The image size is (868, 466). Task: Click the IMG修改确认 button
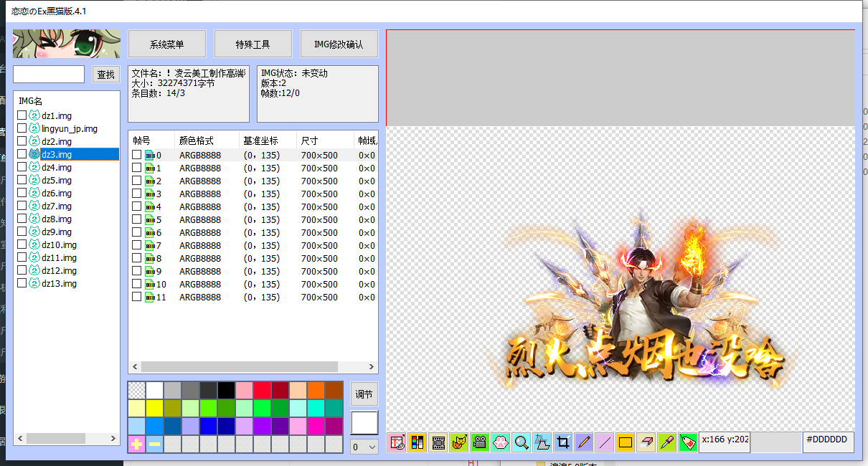(x=339, y=43)
